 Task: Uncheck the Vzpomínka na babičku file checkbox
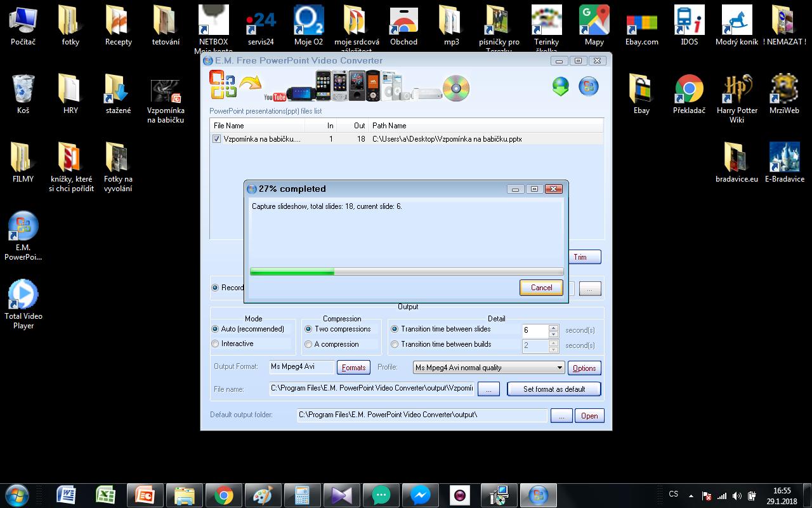[217, 139]
